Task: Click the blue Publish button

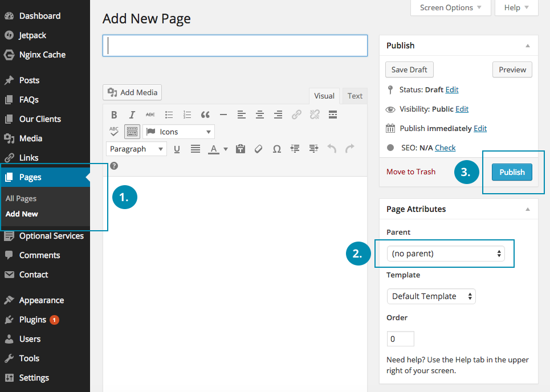Action: (512, 172)
